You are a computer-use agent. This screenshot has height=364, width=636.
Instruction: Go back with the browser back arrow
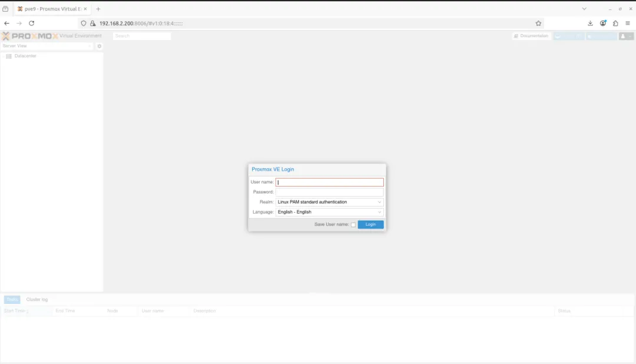click(x=7, y=24)
